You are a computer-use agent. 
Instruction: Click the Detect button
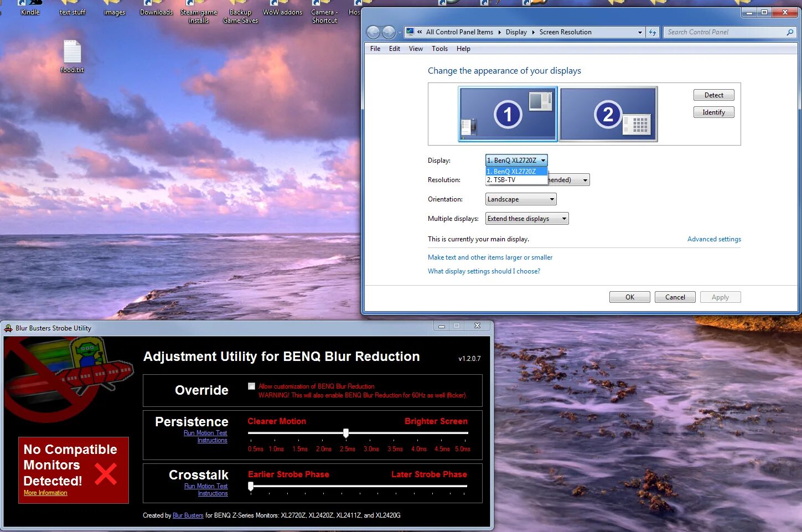714,95
